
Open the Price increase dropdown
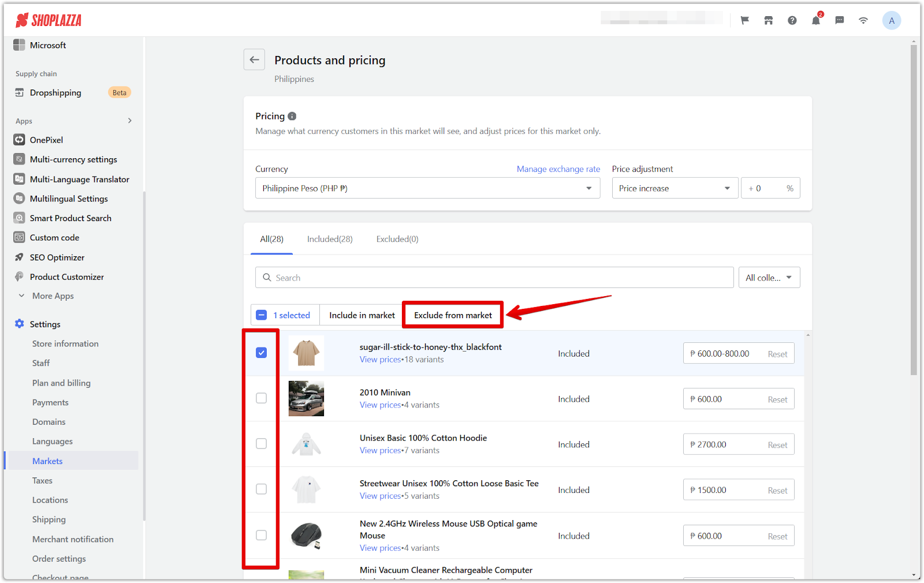[x=675, y=188]
